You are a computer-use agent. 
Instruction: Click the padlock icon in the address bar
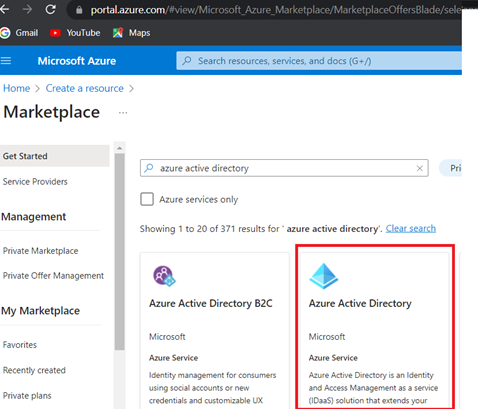(x=79, y=10)
